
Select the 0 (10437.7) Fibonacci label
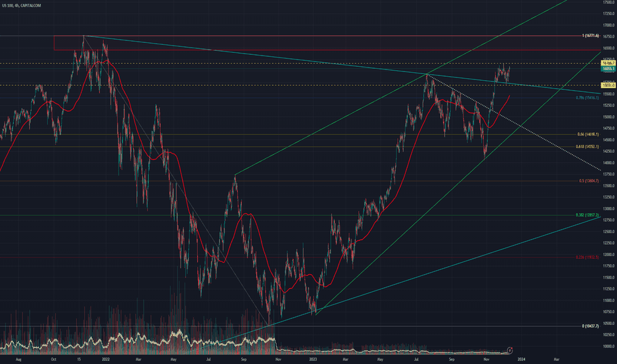(591, 326)
